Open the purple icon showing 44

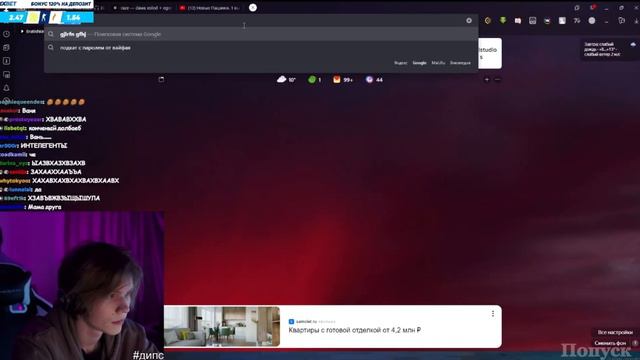(374, 80)
